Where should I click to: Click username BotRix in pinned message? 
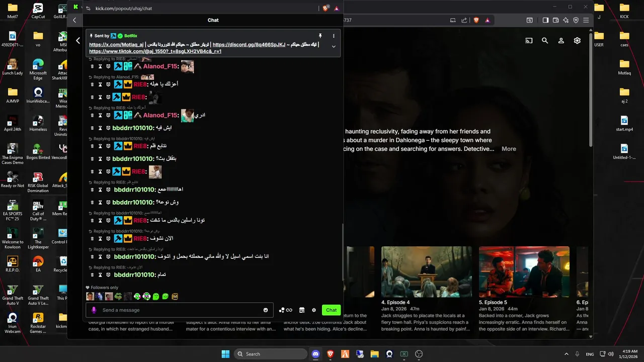131,36
